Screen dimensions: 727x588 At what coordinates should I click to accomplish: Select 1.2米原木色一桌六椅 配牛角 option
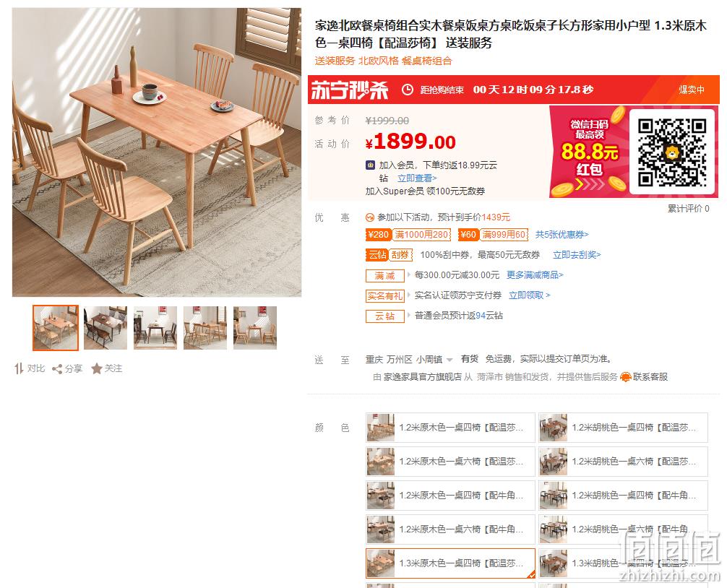pyautogui.click(x=450, y=529)
